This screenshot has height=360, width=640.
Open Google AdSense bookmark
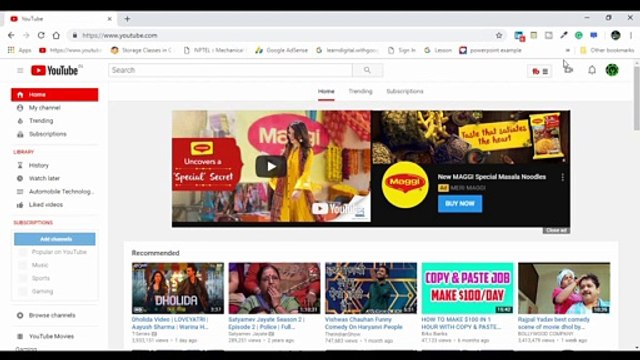pyautogui.click(x=282, y=50)
